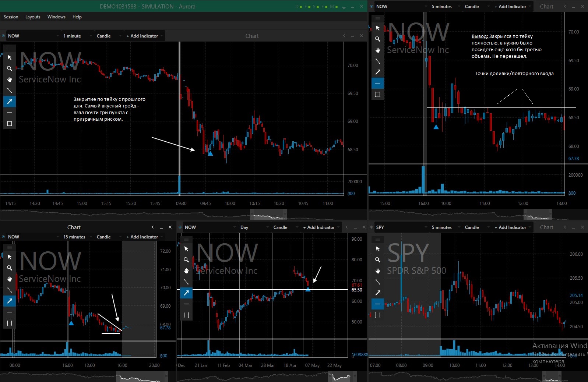The width and height of the screenshot is (588, 382).
Task: Choose hand pan tool in SPY chart
Action: click(378, 271)
